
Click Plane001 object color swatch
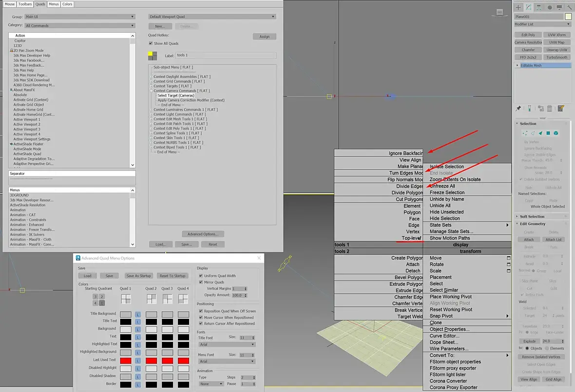(568, 17)
